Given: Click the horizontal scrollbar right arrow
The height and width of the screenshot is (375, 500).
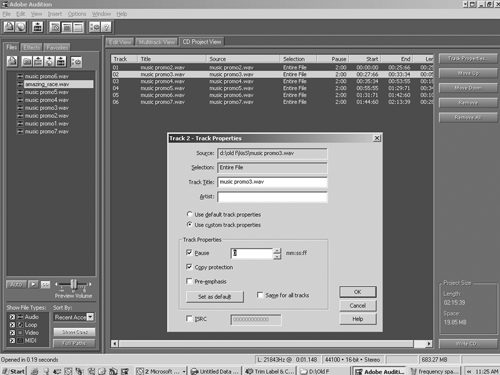Looking at the screenshot, I should point(429,344).
